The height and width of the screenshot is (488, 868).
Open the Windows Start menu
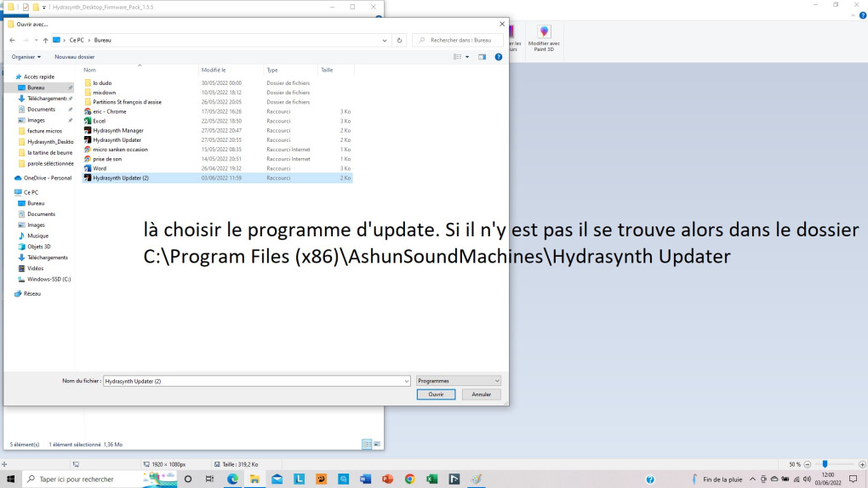click(10, 479)
